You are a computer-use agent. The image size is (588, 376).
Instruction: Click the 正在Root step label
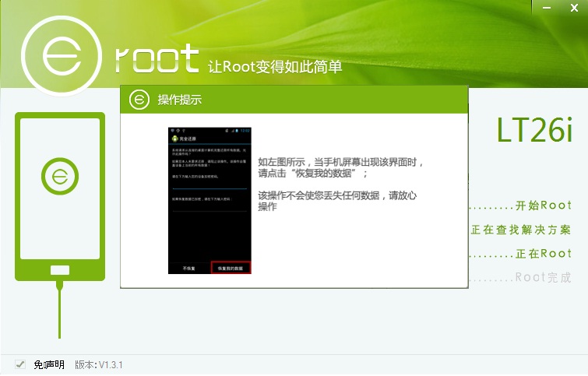coord(544,254)
